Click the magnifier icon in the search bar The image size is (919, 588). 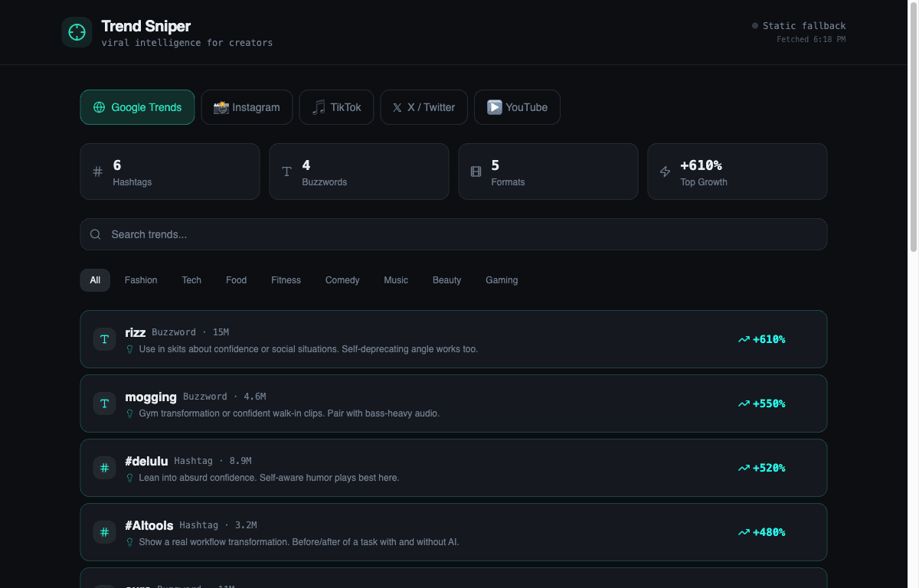pos(96,234)
